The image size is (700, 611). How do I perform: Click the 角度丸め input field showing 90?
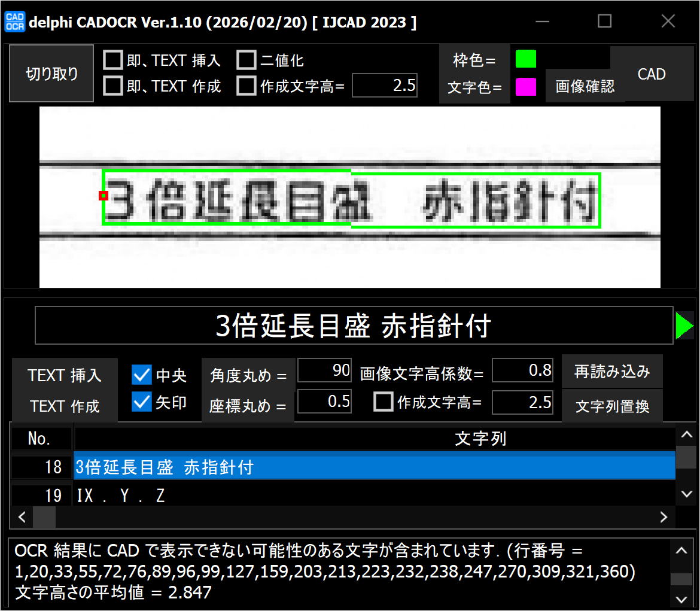[x=325, y=370]
